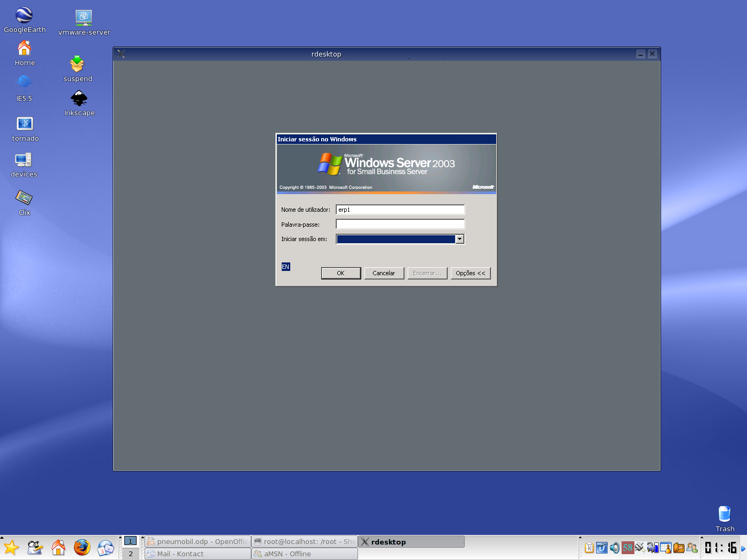Confirm login with the OK button
747x560 pixels.
click(341, 273)
